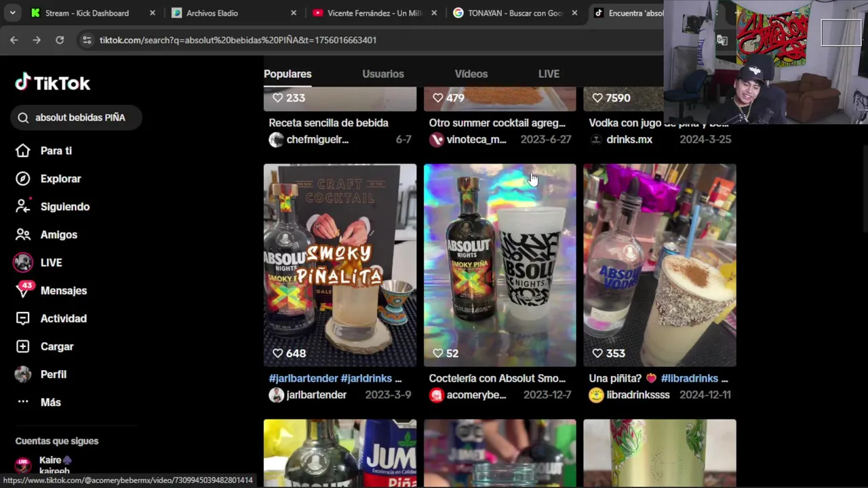Open Absolut Nights cup video thumbnail

coord(500,265)
